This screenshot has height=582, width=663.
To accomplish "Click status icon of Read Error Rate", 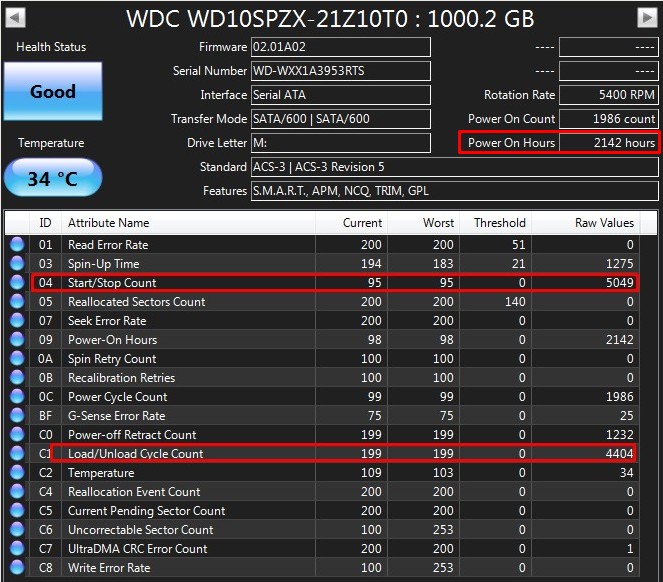I will [17, 244].
